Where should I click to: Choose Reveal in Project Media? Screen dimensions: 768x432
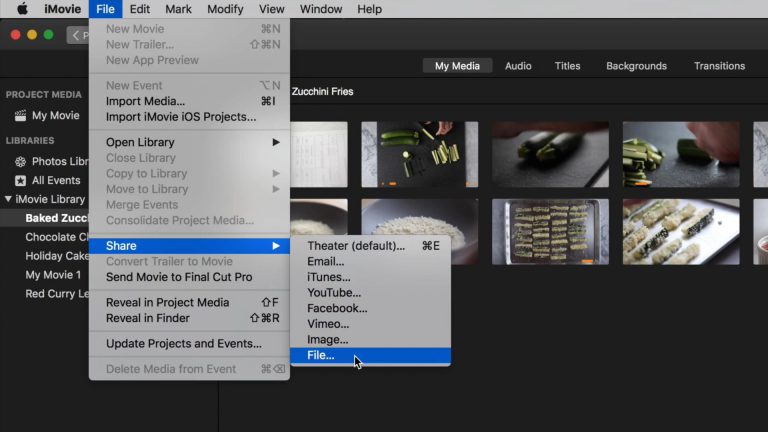tap(189, 303)
